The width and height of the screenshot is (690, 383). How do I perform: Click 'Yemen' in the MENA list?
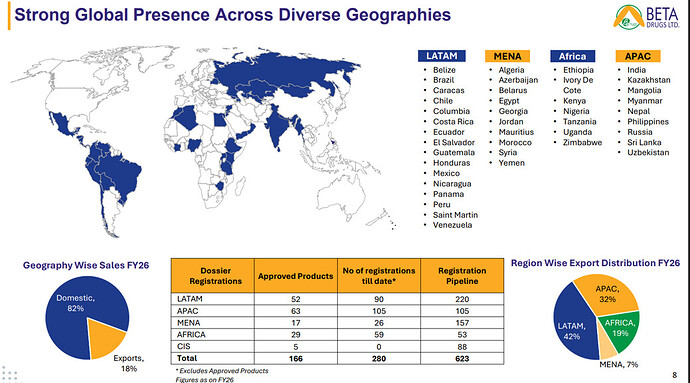click(x=511, y=163)
